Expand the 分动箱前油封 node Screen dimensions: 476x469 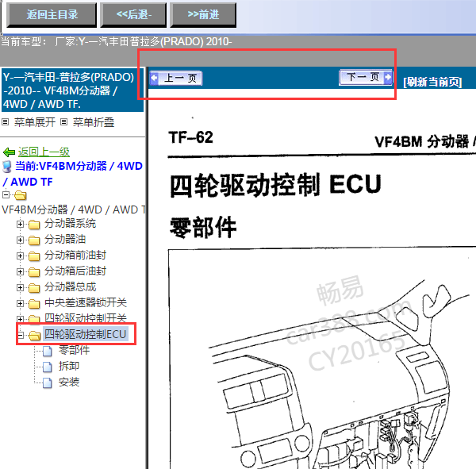[x=20, y=256]
